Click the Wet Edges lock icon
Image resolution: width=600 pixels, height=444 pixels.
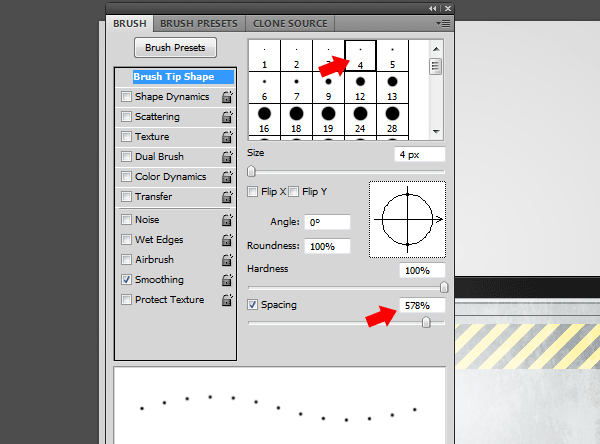(x=227, y=240)
